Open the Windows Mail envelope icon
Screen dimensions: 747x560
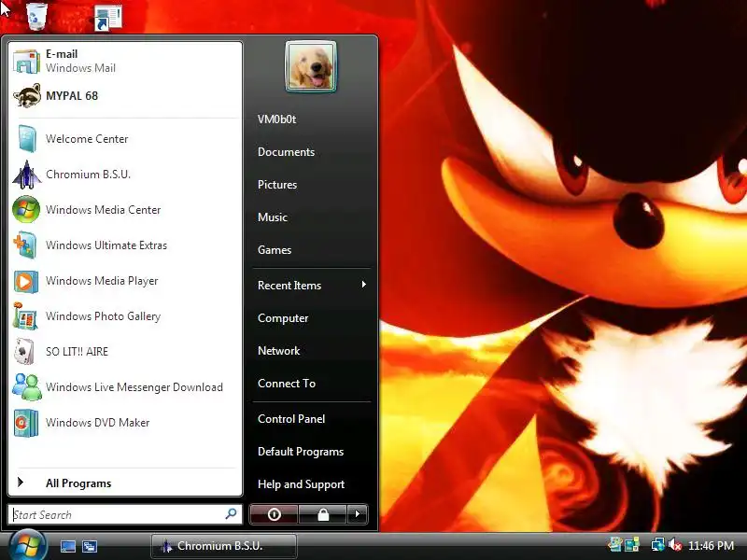coord(27,62)
